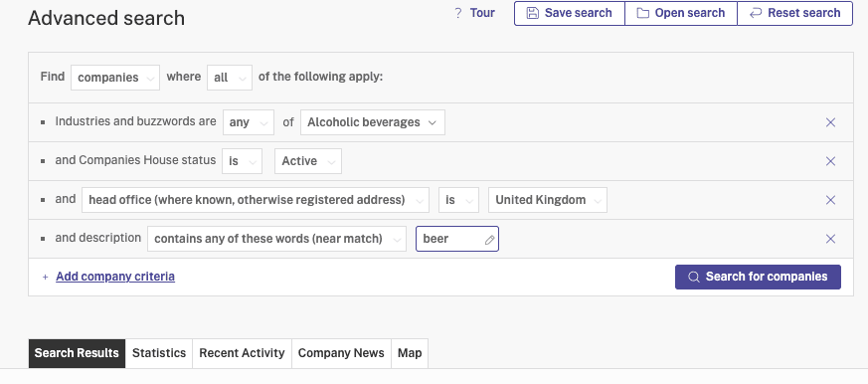Reset search criteria

[795, 13]
